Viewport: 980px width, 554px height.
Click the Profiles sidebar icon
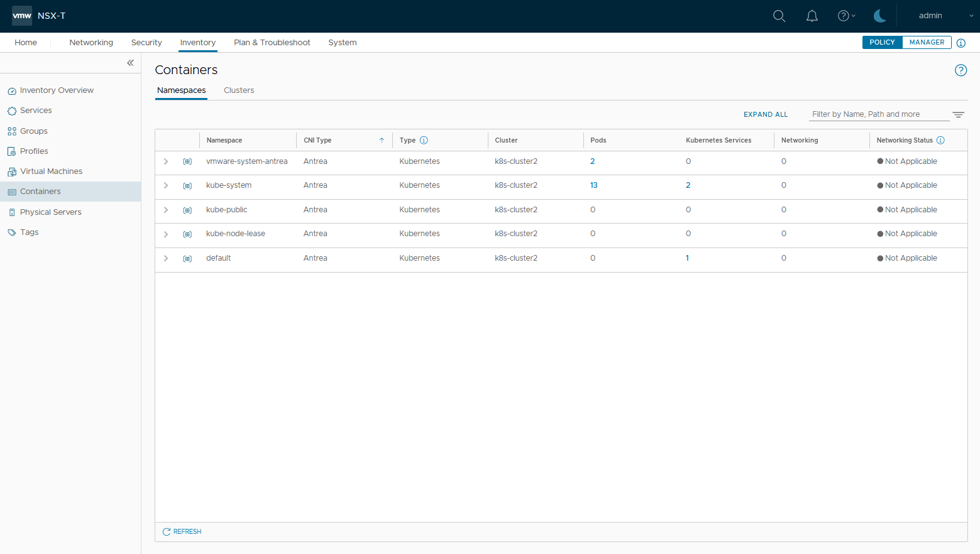coord(12,151)
